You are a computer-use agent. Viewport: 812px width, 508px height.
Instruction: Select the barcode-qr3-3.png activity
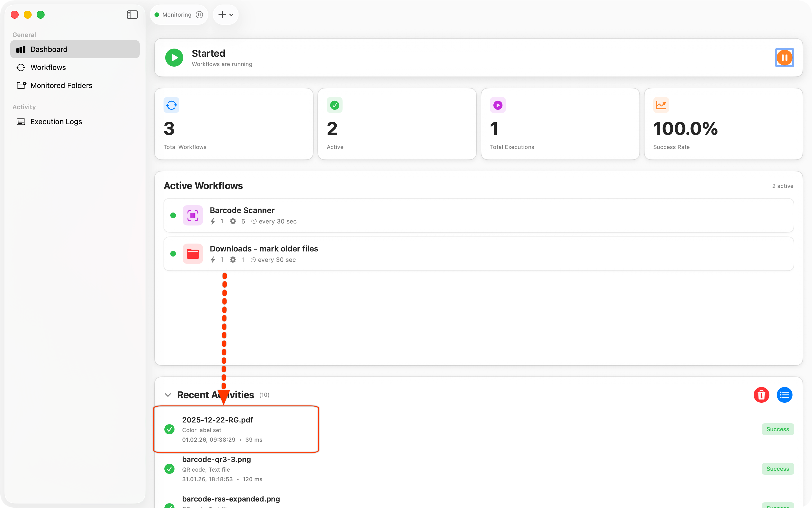tap(478, 469)
